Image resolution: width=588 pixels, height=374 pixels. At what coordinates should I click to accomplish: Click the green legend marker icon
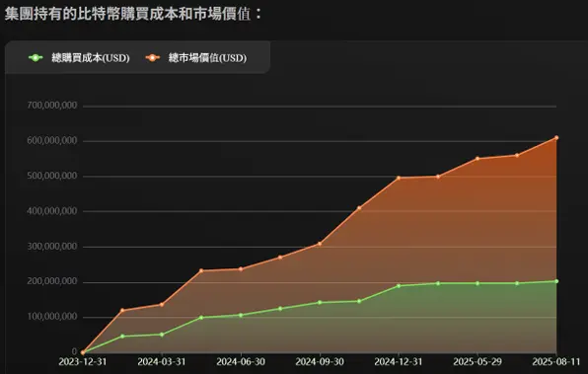pos(36,58)
